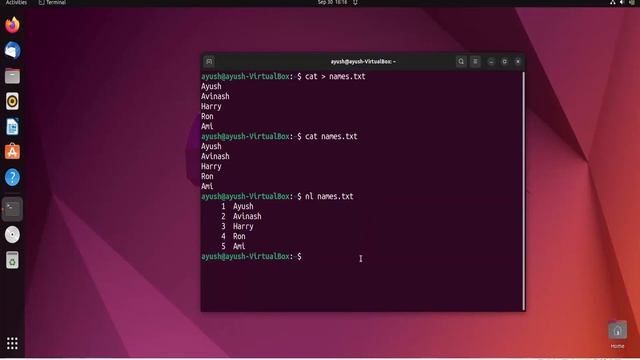Viewport: 640px width, 360px height.
Task: Click the numbered line '3 Harry'
Action: 237,226
